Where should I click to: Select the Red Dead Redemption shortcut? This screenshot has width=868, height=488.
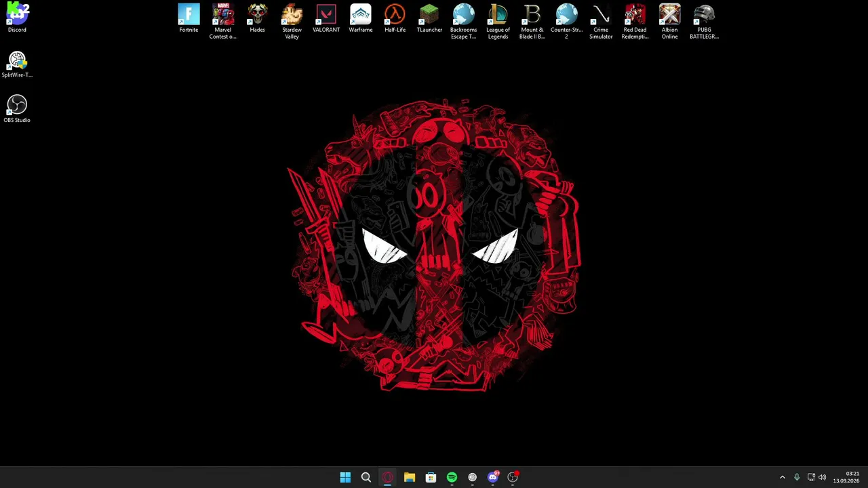point(635,21)
